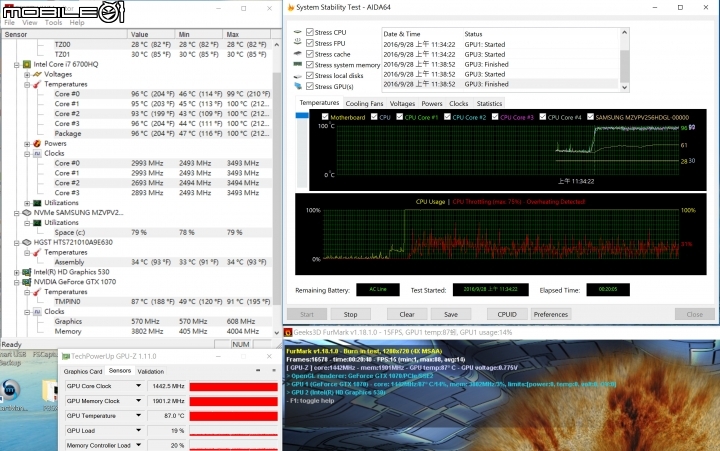Click the Clear button in AIDA64
720x451 pixels.
click(x=407, y=314)
